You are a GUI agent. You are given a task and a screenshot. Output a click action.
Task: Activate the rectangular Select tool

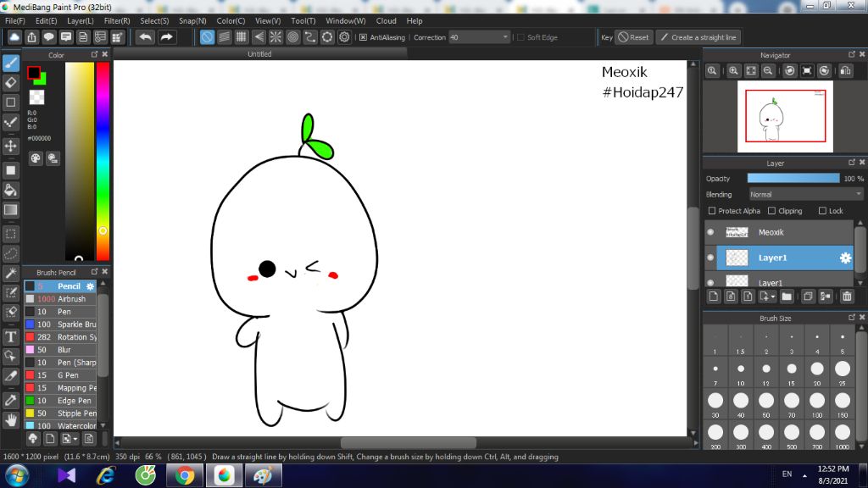pos(10,234)
